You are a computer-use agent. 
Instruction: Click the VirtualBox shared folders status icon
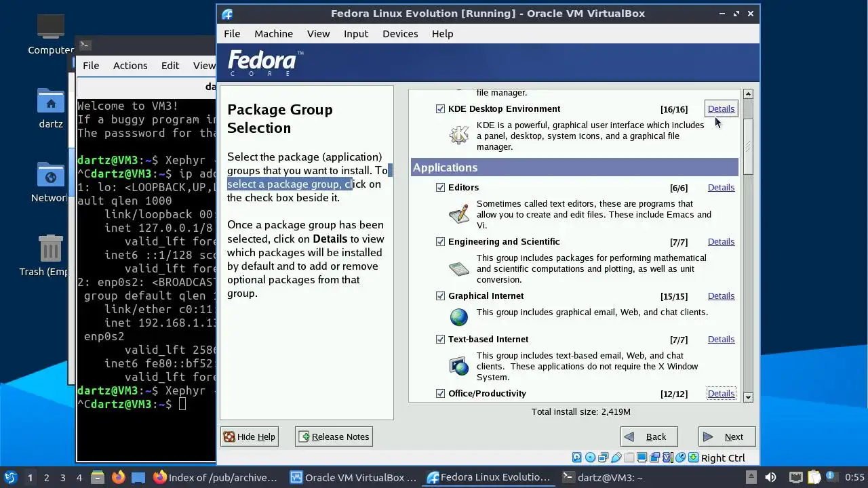click(629, 457)
